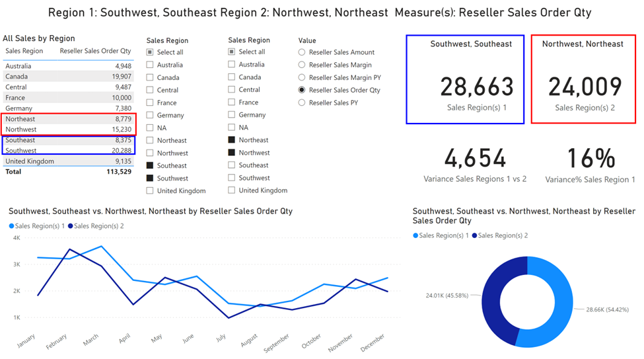Check Northwest in the first Sales Region slicer

tap(150, 153)
